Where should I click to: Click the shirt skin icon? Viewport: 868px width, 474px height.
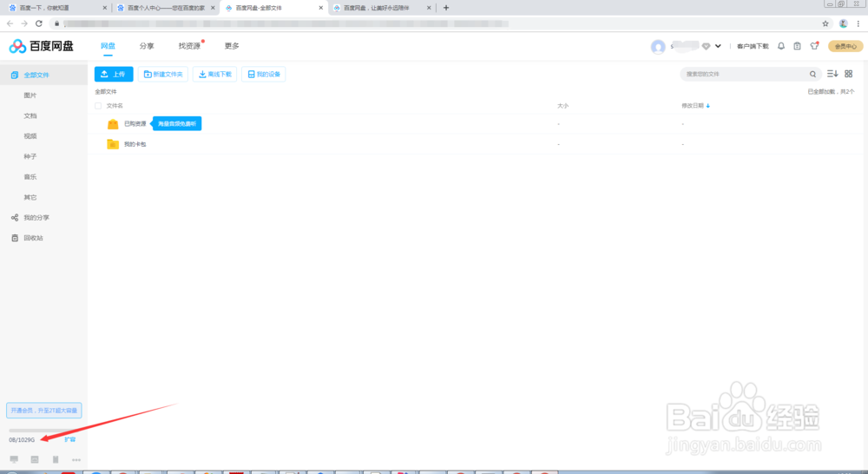click(x=814, y=46)
